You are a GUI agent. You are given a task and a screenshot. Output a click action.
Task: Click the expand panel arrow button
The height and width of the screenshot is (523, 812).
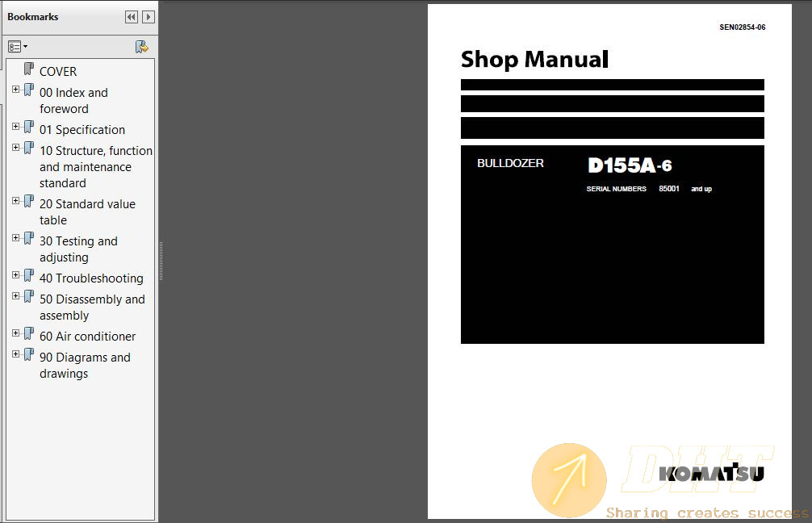(149, 17)
